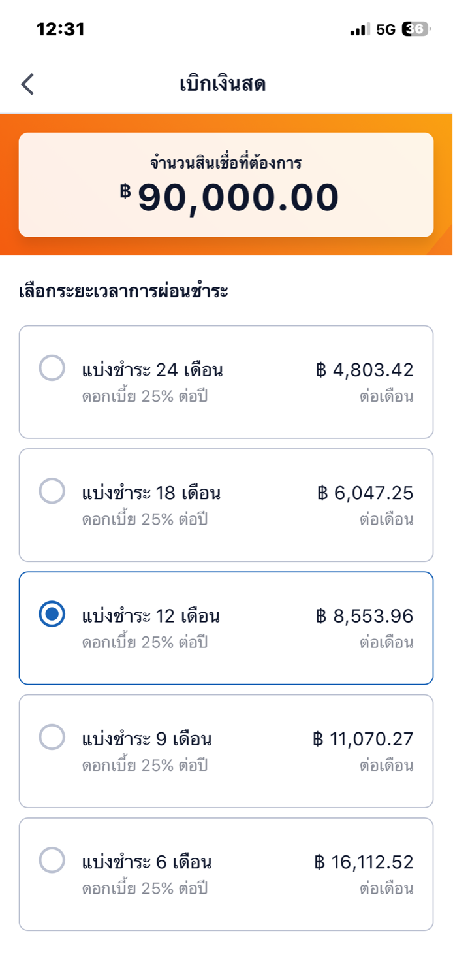
Task: Tap the ฿ 16,112.52 monthly payment amount
Action: tap(364, 862)
